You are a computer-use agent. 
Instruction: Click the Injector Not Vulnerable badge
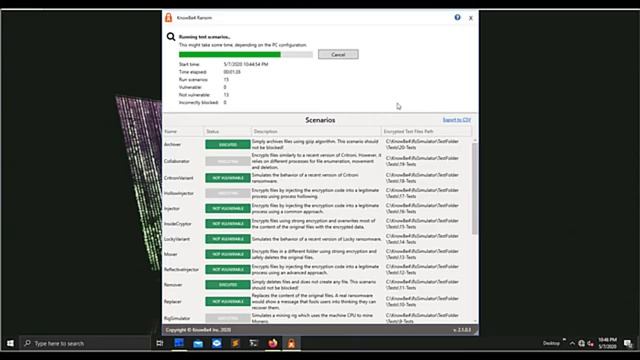[228, 209]
